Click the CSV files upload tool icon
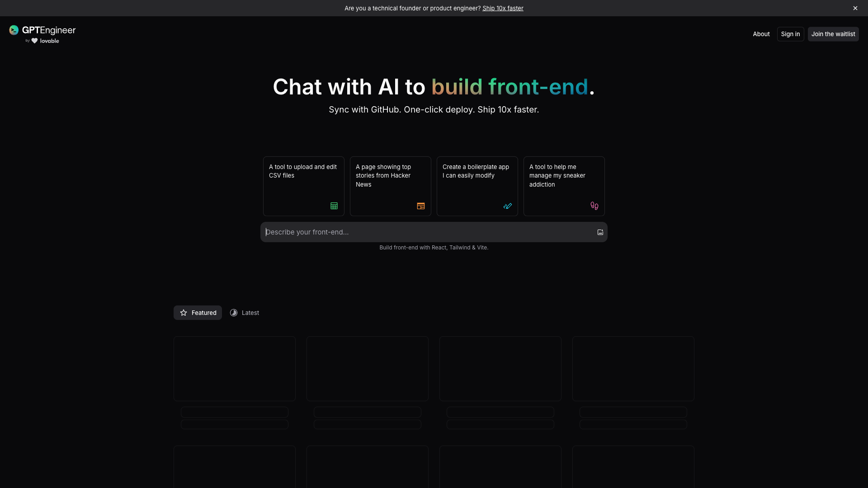The height and width of the screenshot is (488, 868). pos(334,206)
